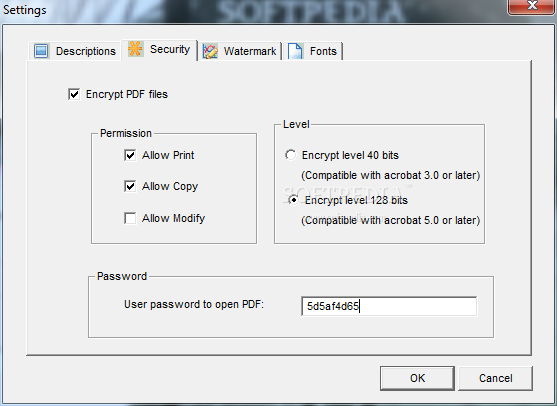The height and width of the screenshot is (406, 557).
Task: Click the Descriptions tab monitor icon
Action: [41, 51]
